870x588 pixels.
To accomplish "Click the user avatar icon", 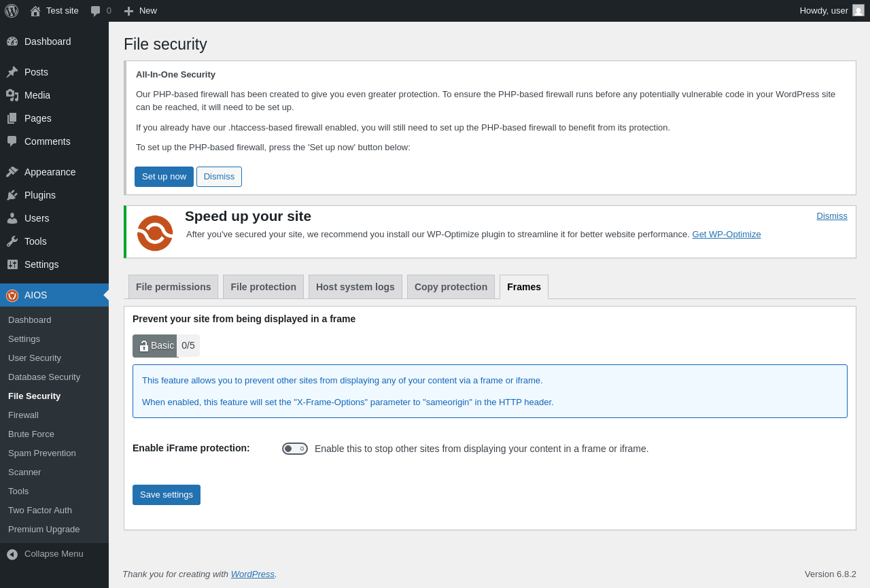I will point(858,10).
